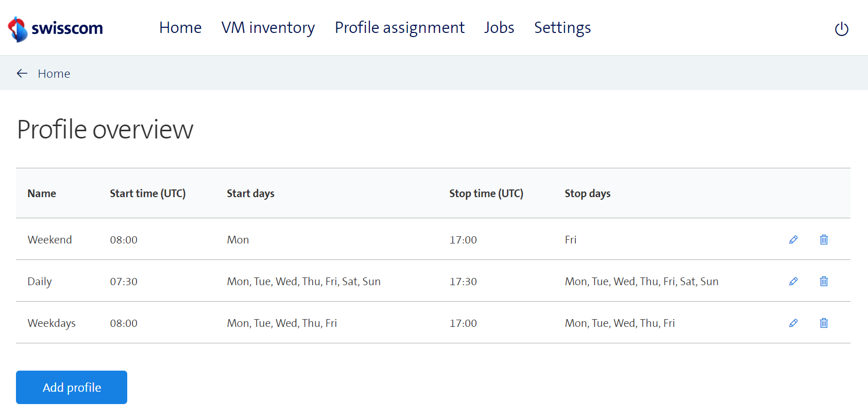Click the back arrow icon

pyautogui.click(x=22, y=74)
